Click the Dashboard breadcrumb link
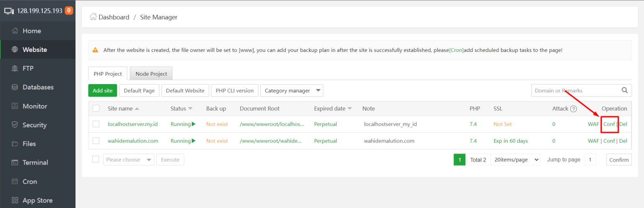This screenshot has height=208, width=644. [x=114, y=17]
